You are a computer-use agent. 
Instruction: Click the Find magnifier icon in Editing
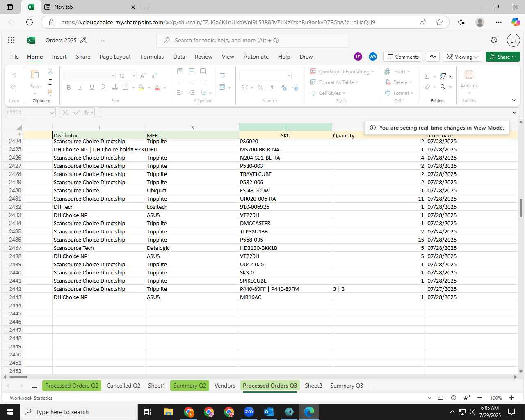[x=443, y=87]
